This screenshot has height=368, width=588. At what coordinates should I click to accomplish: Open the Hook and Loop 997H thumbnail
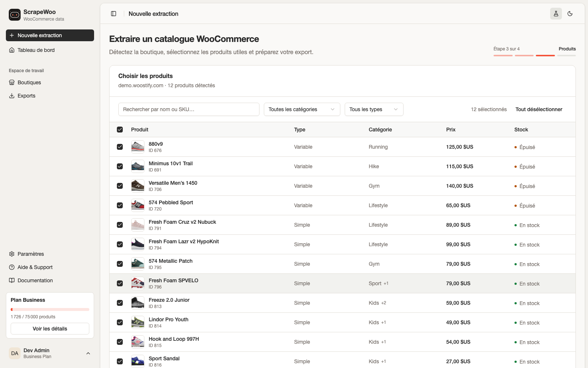[x=138, y=342]
